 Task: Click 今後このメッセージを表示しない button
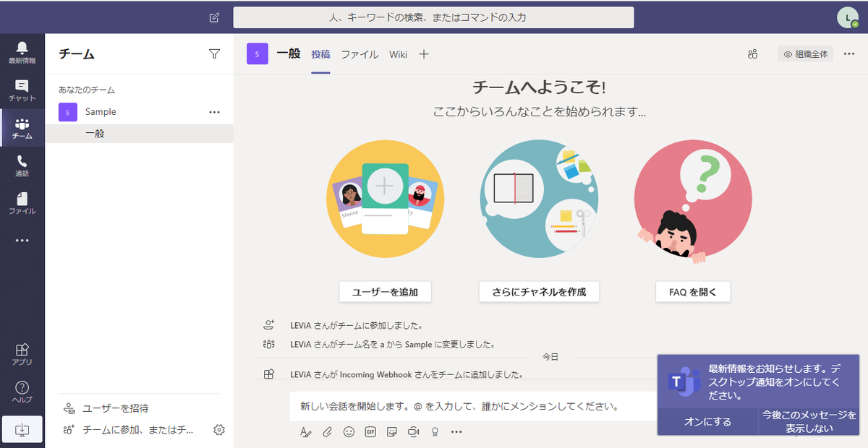tap(809, 422)
